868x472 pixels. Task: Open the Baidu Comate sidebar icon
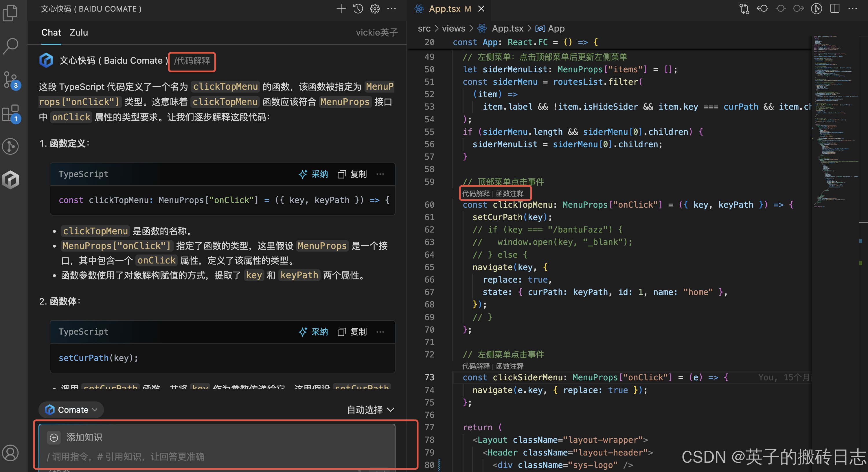coord(11,179)
